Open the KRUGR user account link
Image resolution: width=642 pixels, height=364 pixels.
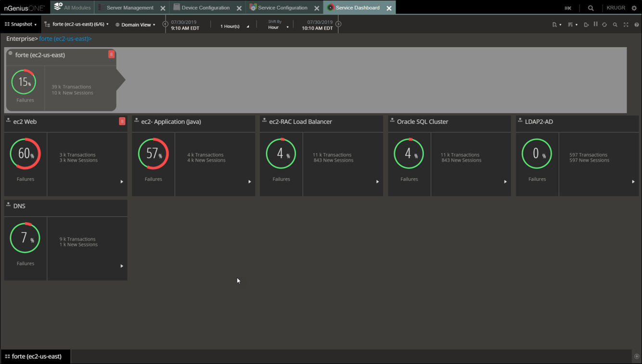[615, 7]
